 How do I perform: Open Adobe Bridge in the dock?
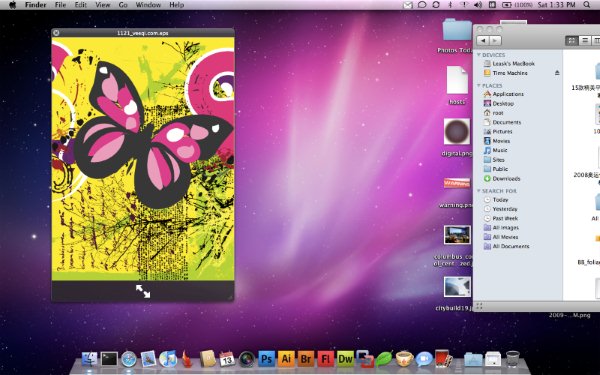(x=306, y=359)
